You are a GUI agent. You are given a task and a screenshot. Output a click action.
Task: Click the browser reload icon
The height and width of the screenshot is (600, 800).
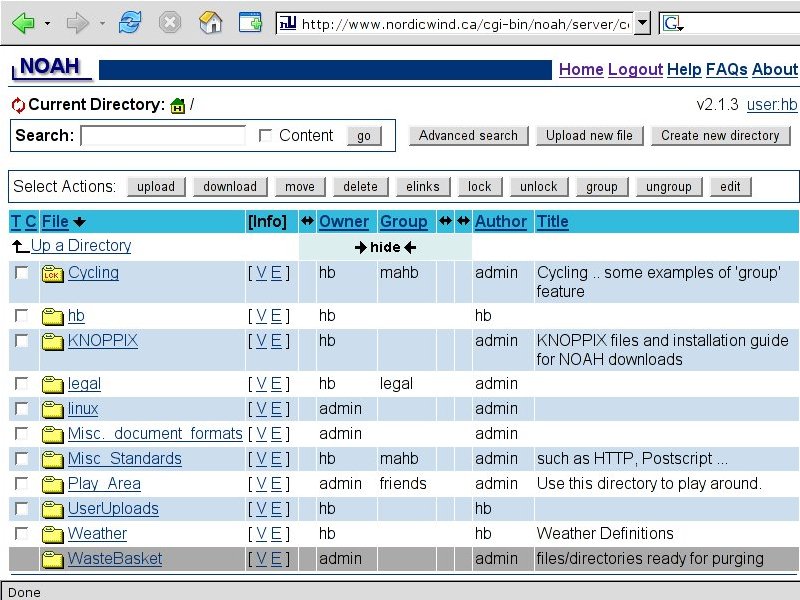(x=130, y=23)
